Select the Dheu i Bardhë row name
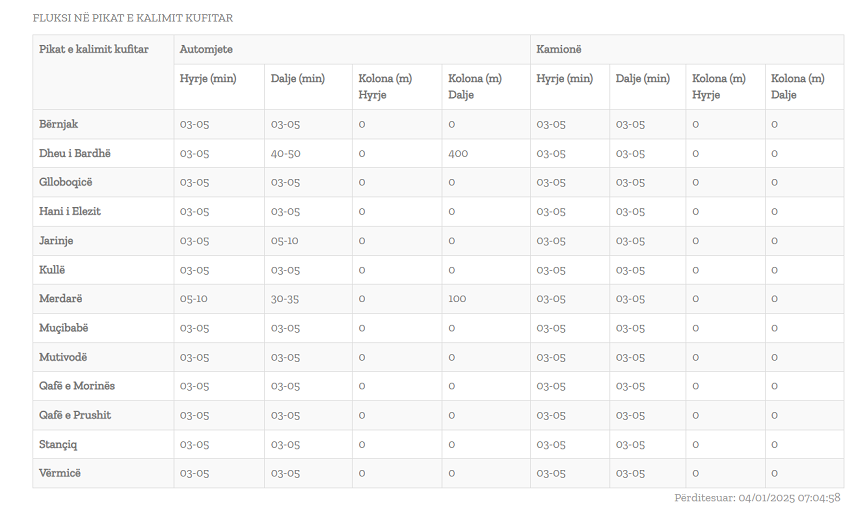This screenshot has height=513, width=858. tap(74, 153)
